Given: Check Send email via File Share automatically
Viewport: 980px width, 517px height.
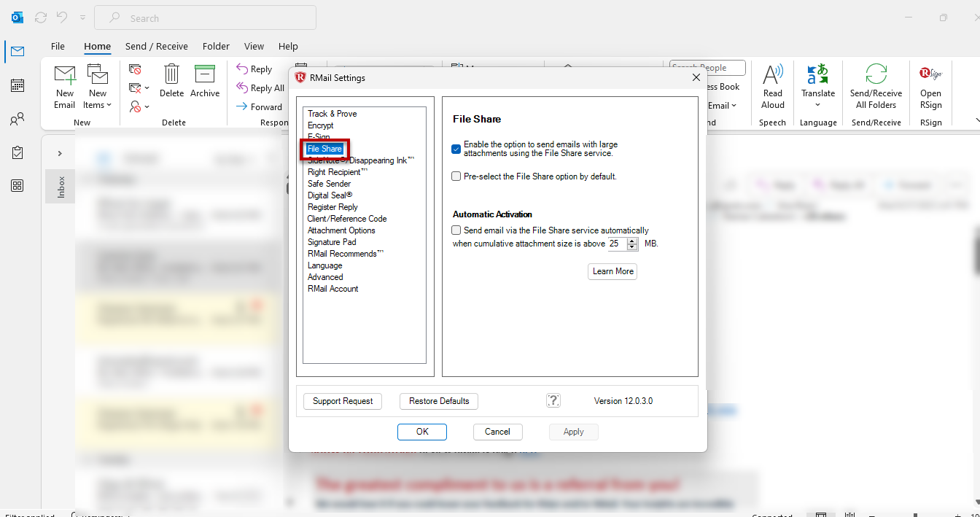Looking at the screenshot, I should point(456,230).
